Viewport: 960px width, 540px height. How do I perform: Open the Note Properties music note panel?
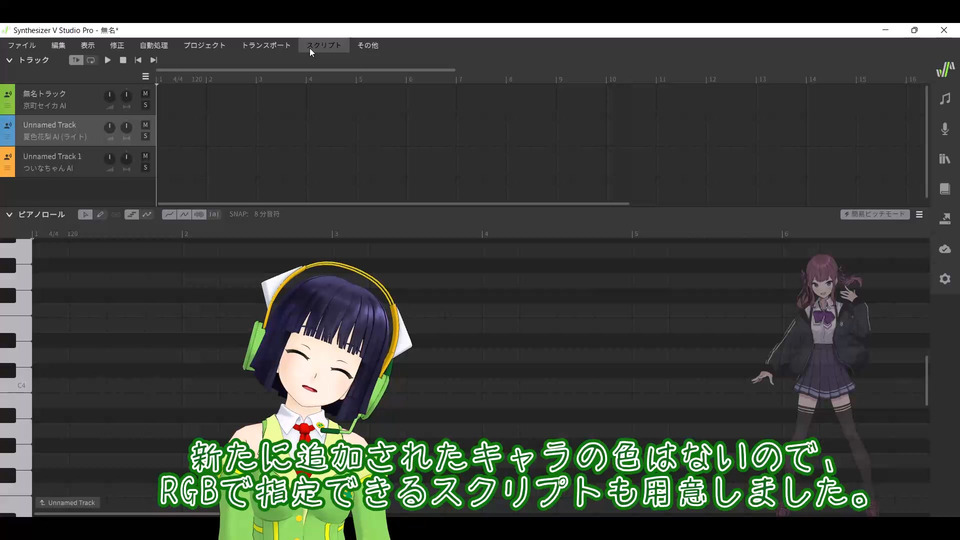point(945,99)
